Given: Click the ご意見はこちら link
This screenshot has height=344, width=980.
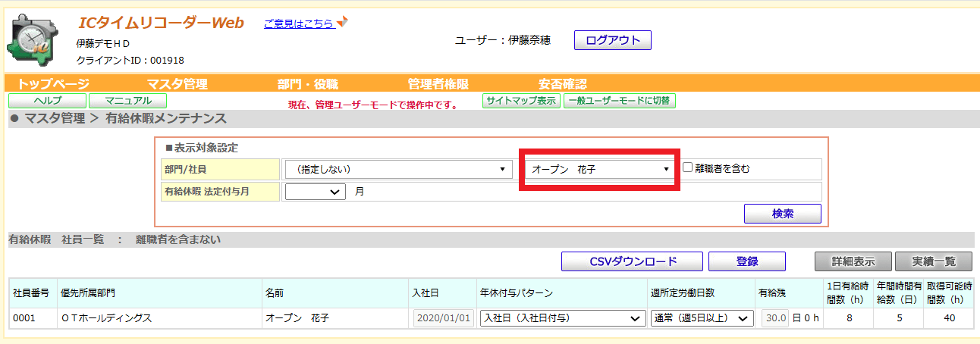Looking at the screenshot, I should point(299,23).
